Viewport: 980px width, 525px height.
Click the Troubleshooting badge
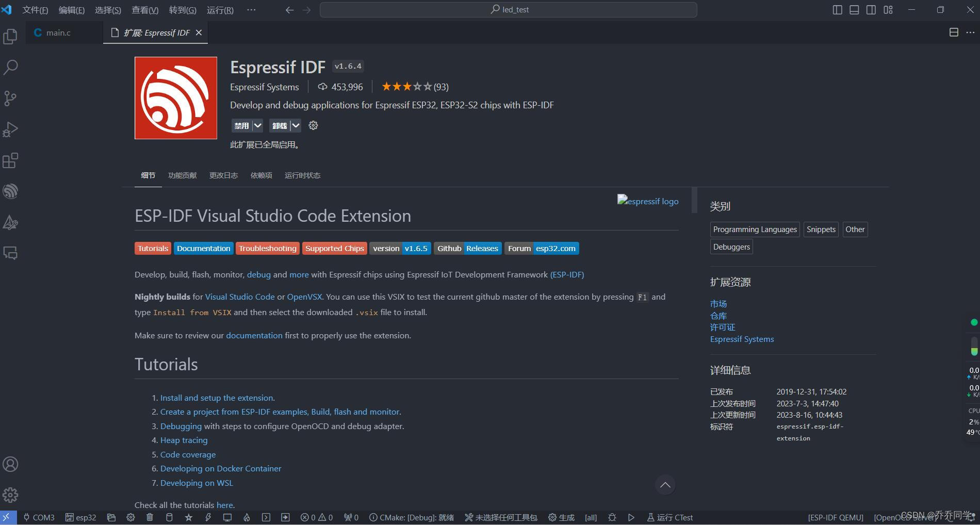tap(268, 249)
